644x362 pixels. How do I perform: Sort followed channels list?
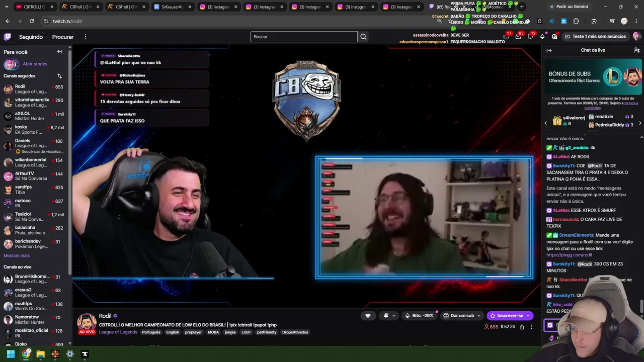pyautogui.click(x=59, y=76)
